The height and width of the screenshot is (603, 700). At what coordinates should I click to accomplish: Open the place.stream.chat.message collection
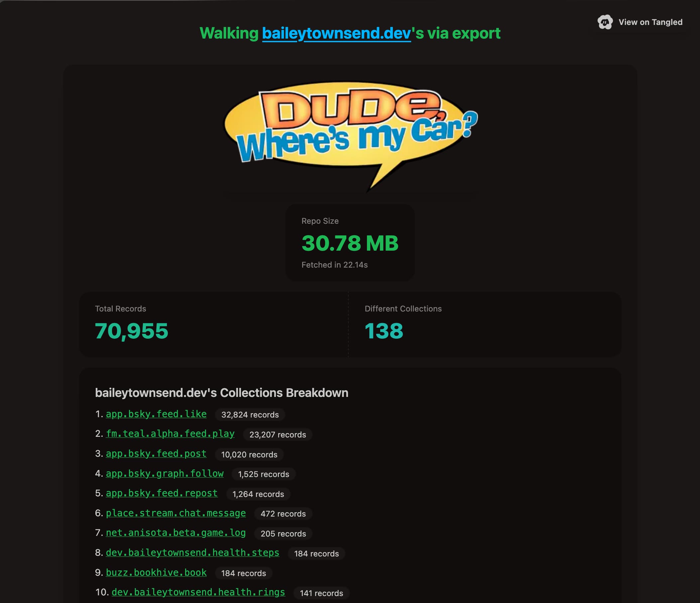[x=176, y=513]
